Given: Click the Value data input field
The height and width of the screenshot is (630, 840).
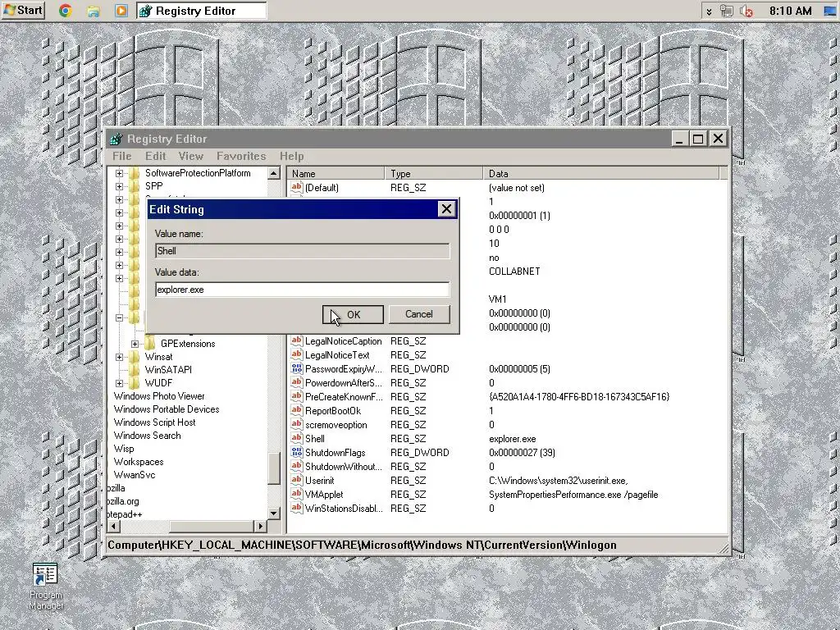Looking at the screenshot, I should click(302, 290).
